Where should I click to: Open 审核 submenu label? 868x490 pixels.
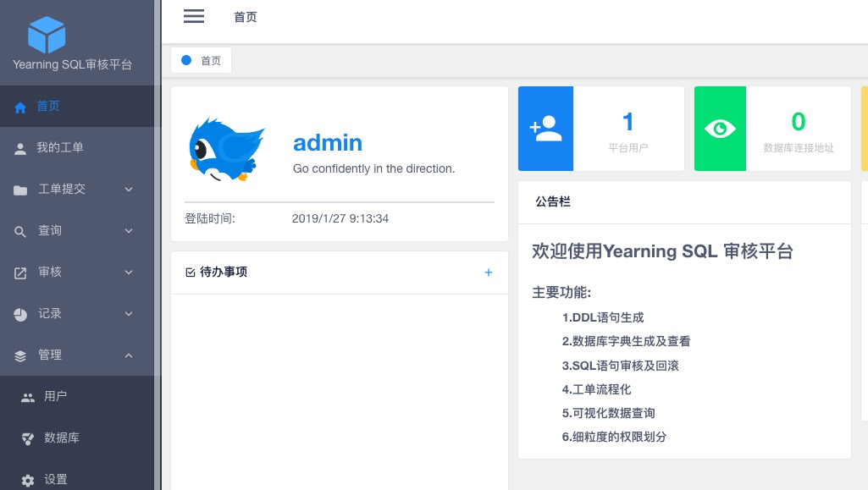[x=50, y=273]
